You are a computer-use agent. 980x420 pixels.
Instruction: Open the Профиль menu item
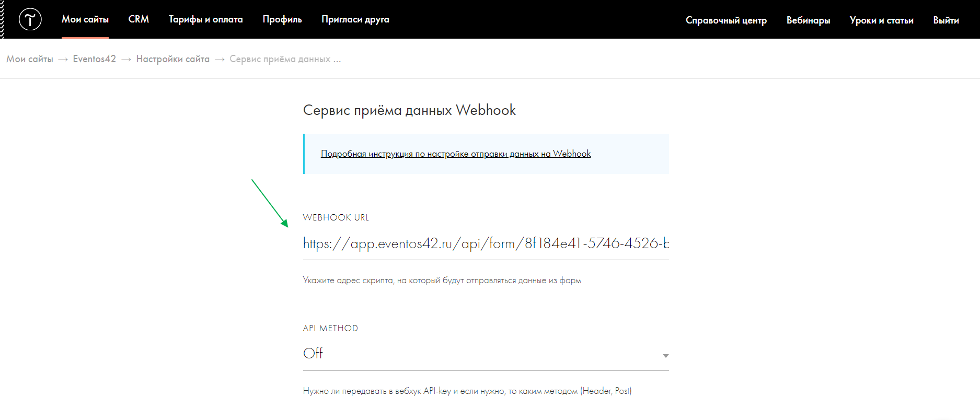click(282, 19)
